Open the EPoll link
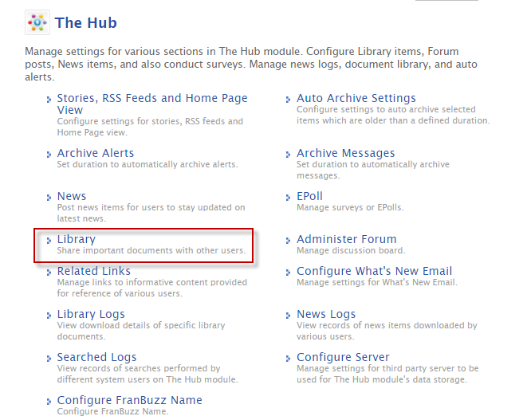This screenshot has width=527, height=420. click(309, 196)
